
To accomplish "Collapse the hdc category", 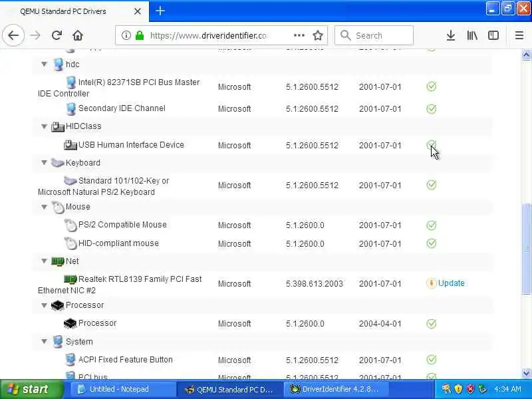I will [x=44, y=64].
